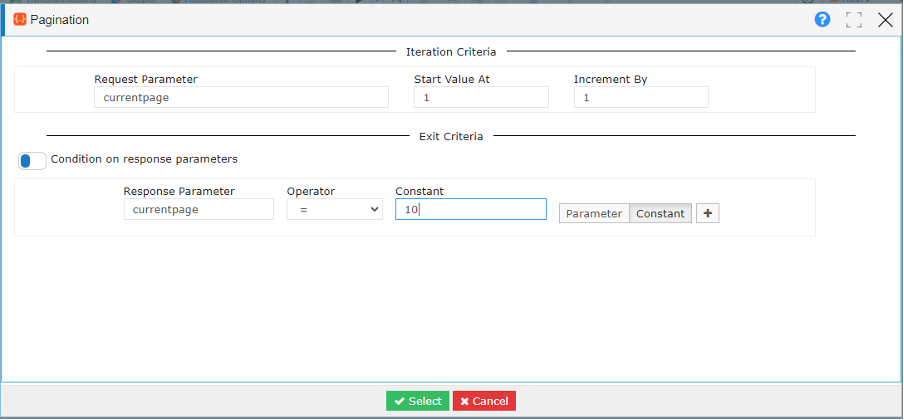
Task: Open help with the blue question mark
Action: 822,19
